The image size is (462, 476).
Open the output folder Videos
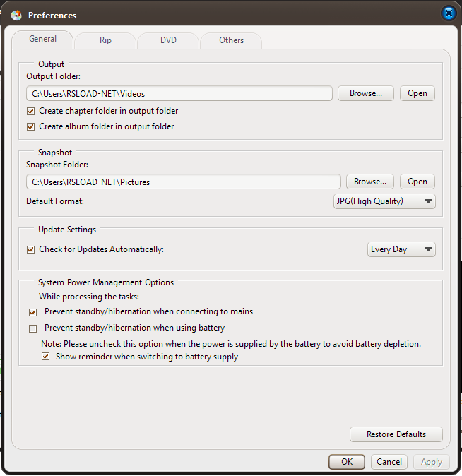(417, 93)
